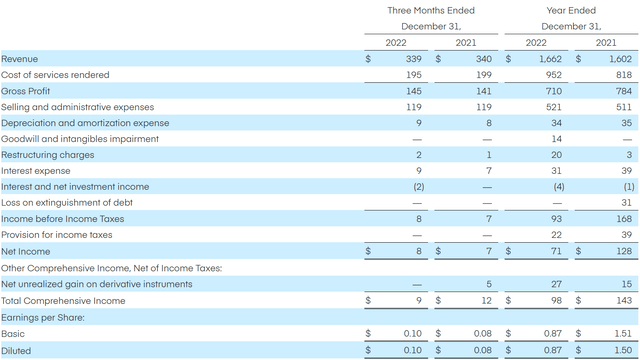This screenshot has height=360, width=640.
Task: Select Interest and net investment income value (4)
Action: [x=559, y=187]
